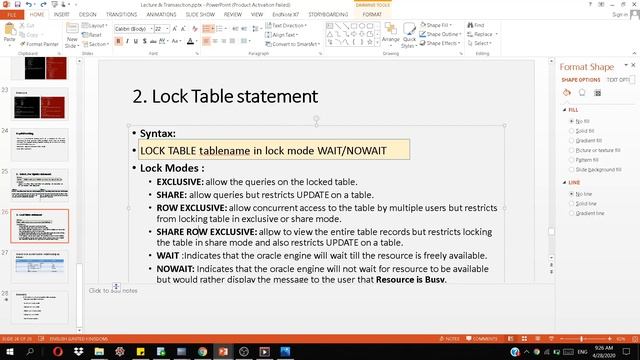Screen dimensions: 640x360
Task: Clear all formatting
Action: click(195, 29)
